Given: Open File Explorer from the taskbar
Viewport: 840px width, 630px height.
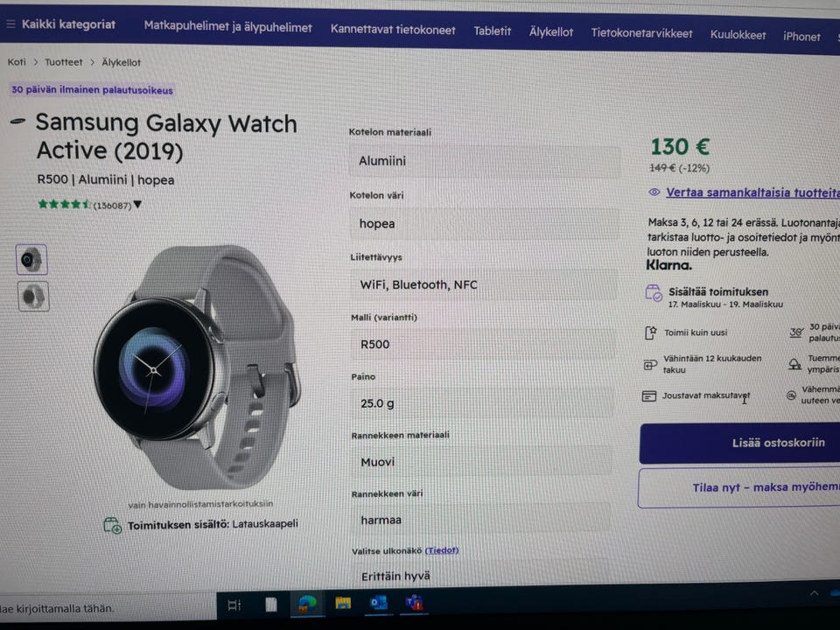Looking at the screenshot, I should [343, 604].
